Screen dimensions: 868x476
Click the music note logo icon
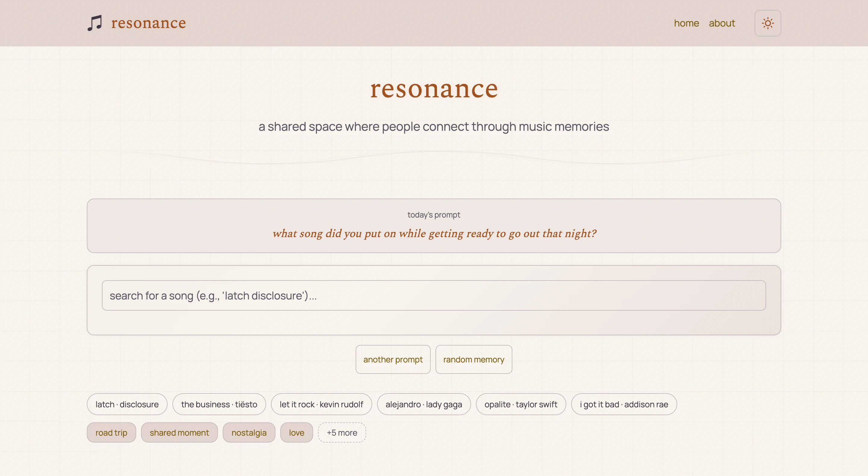pyautogui.click(x=94, y=23)
